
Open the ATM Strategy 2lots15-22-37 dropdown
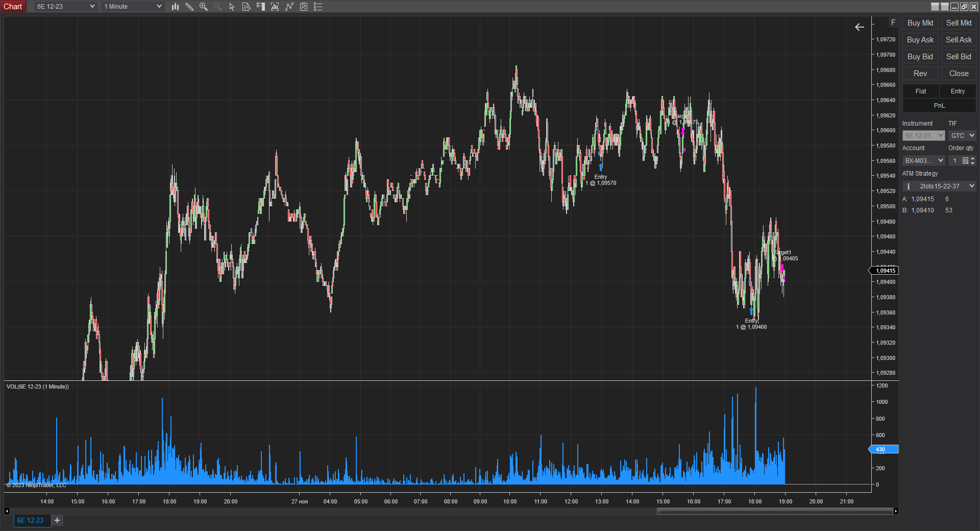[939, 186]
